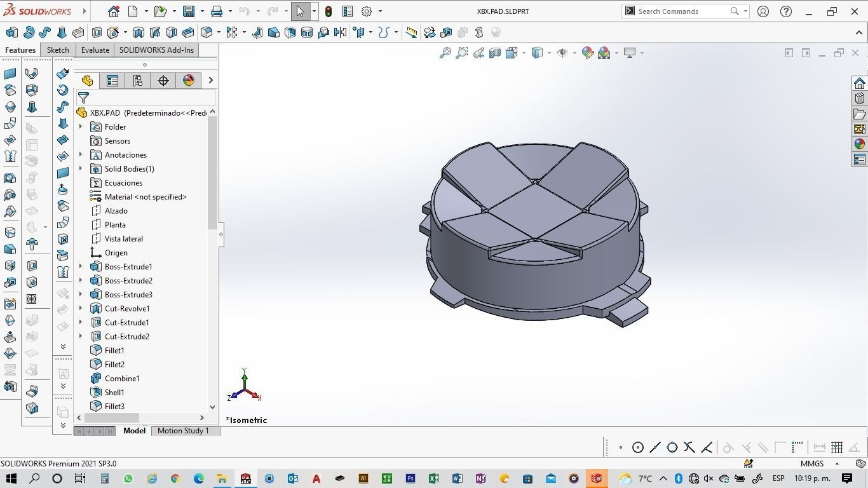Open the View Orientation dropdown arrow
868x488 pixels.
[524, 53]
